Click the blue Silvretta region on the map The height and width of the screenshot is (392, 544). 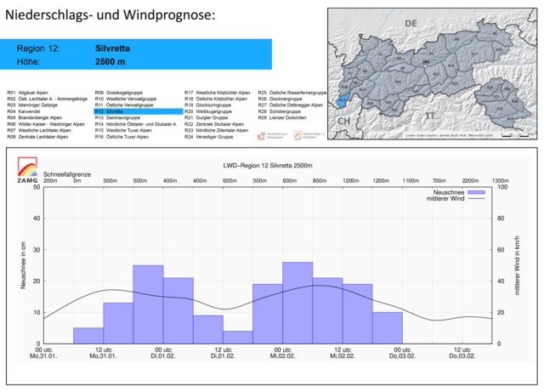(x=343, y=100)
